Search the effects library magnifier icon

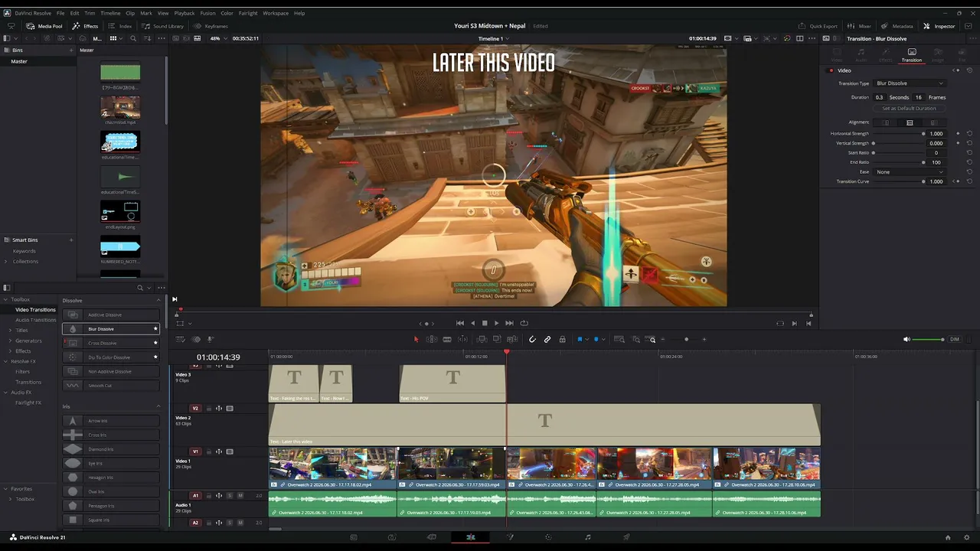[x=139, y=288]
